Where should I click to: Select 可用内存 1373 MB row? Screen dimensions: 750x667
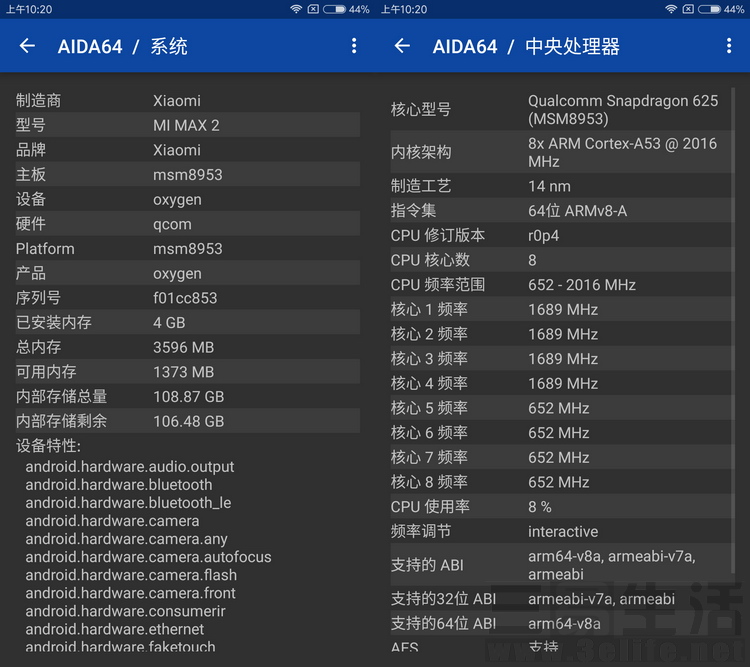coord(188,372)
